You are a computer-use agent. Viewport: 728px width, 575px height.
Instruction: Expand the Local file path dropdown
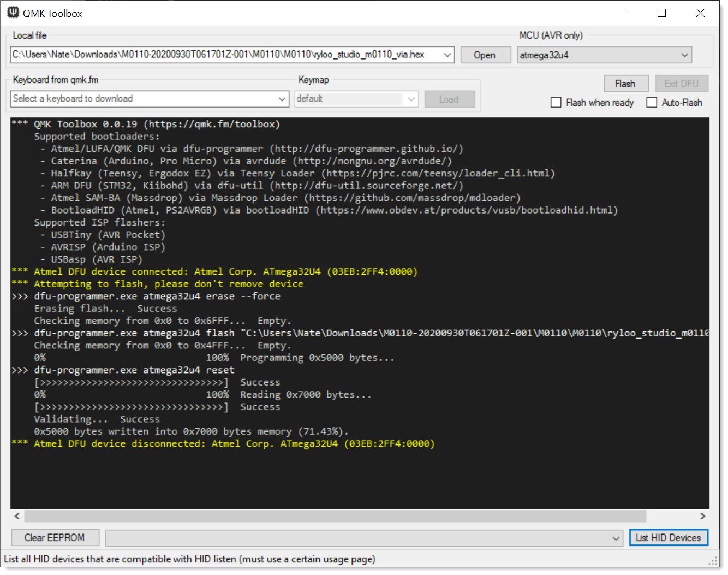pos(447,55)
